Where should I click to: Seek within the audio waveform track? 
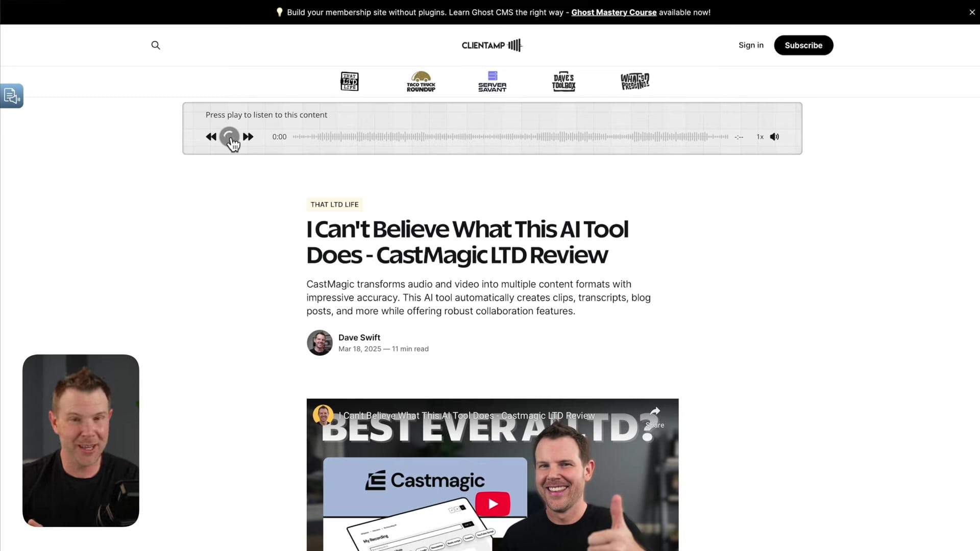pyautogui.click(x=510, y=137)
